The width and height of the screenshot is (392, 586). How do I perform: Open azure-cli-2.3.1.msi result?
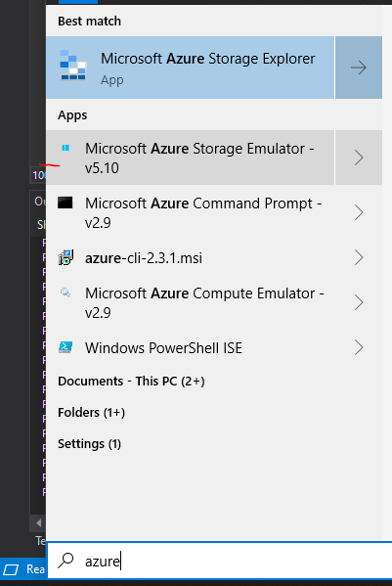coord(190,257)
